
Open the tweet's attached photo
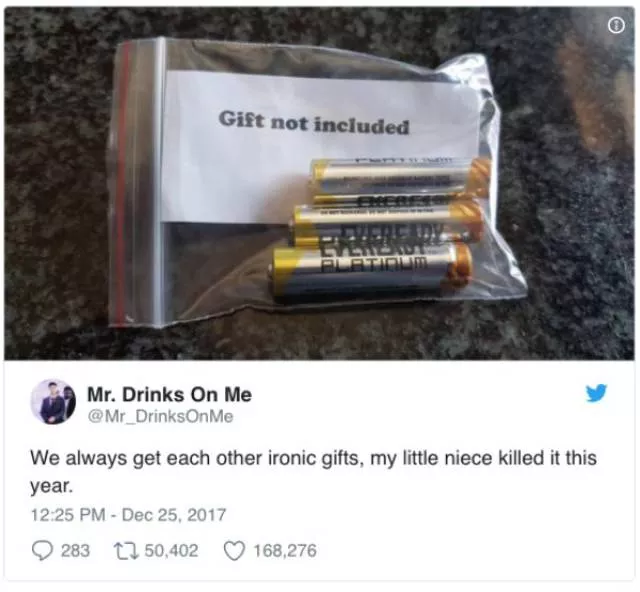click(x=320, y=183)
